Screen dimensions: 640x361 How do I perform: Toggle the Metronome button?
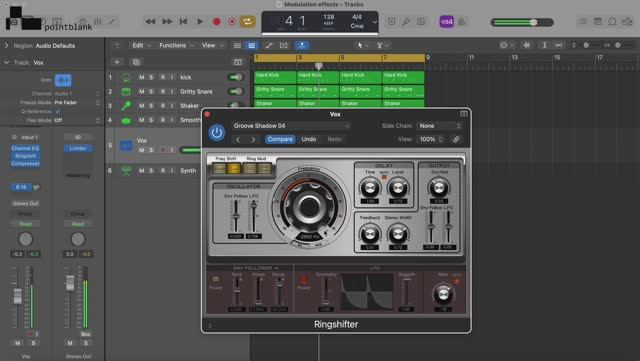[x=462, y=22]
